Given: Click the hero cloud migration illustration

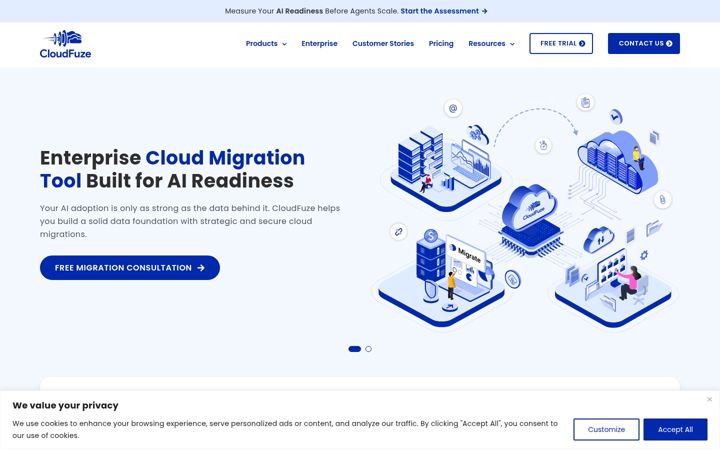Looking at the screenshot, I should [x=523, y=212].
